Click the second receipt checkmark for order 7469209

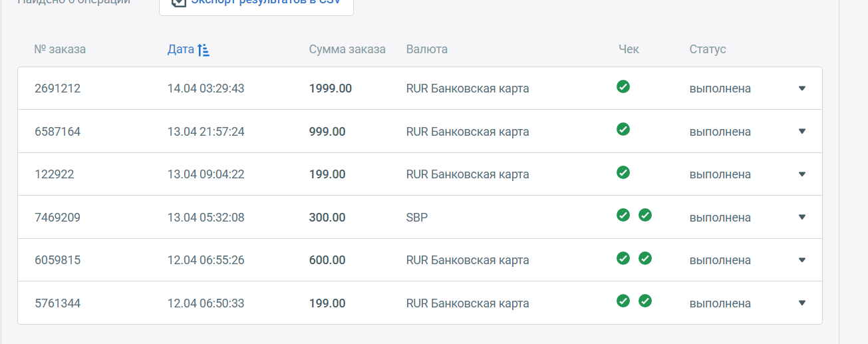pyautogui.click(x=645, y=215)
